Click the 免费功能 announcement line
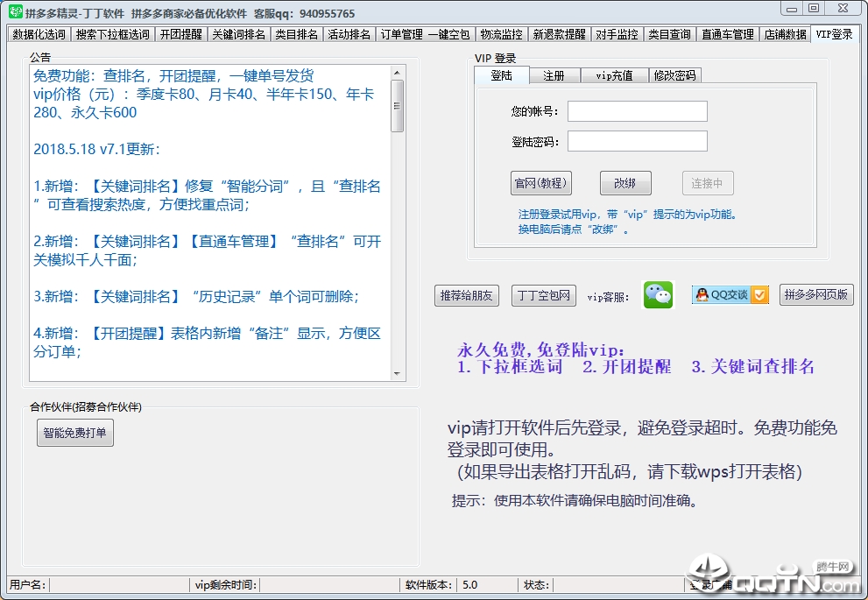Screen dimensions: 868x600 click(173, 75)
